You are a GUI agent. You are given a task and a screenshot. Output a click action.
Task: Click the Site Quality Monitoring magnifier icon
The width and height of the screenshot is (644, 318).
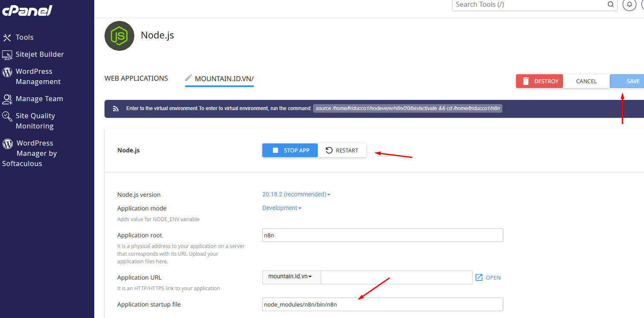pos(7,117)
